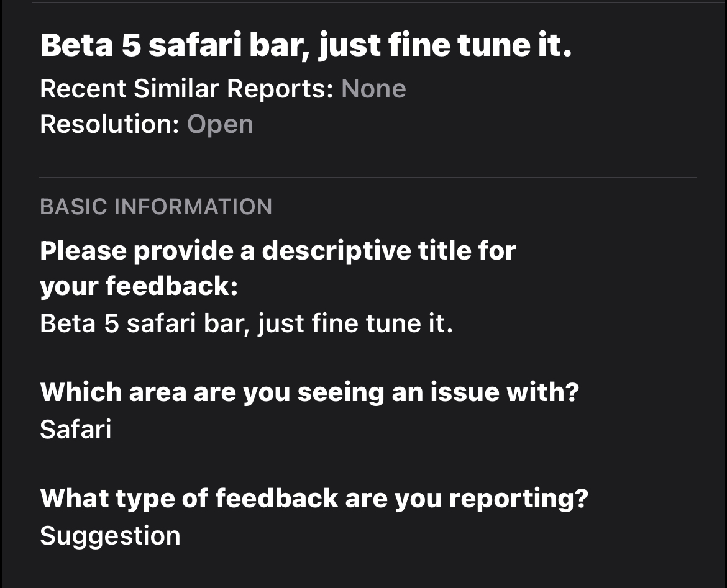This screenshot has height=588, width=727.
Task: Select the Recent Similar Reports label
Action: pos(187,89)
